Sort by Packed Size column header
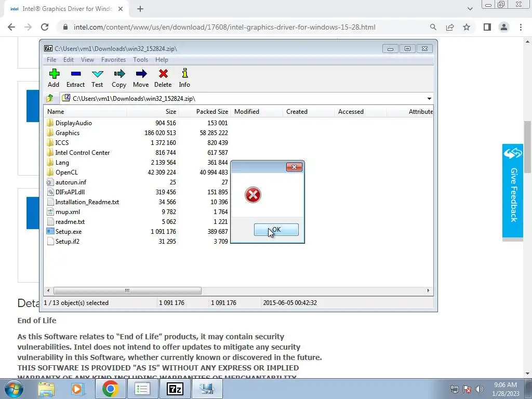 205,112
